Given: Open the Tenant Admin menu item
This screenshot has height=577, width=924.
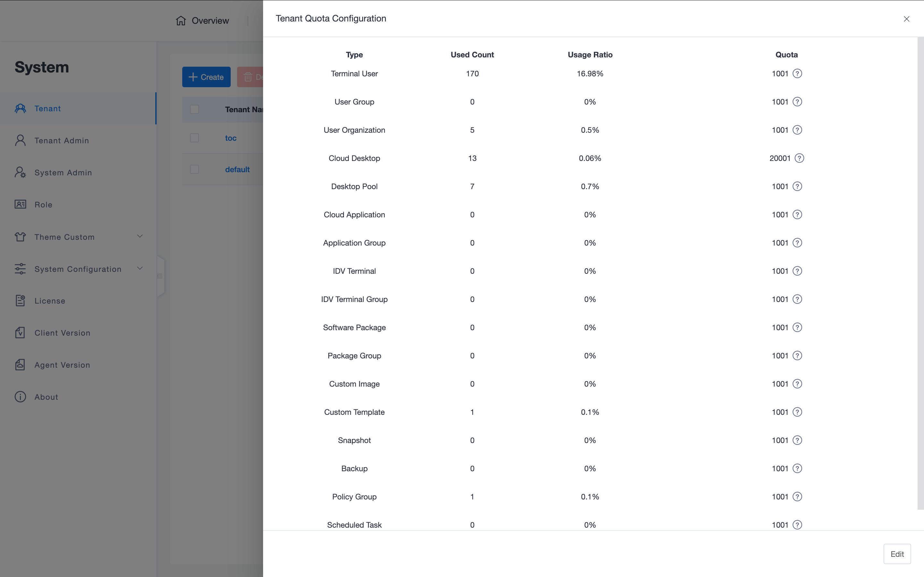Looking at the screenshot, I should (x=62, y=140).
